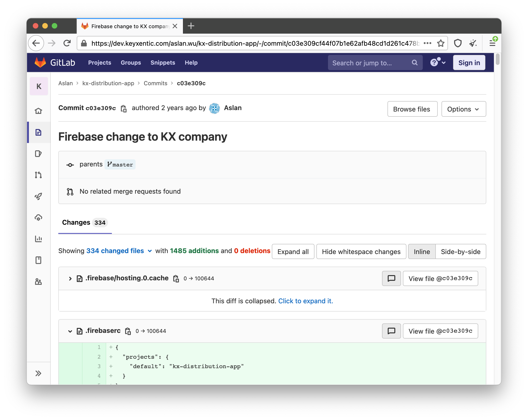528x420 pixels.
Task: Open the .firebaserc file name link
Action: 103,331
